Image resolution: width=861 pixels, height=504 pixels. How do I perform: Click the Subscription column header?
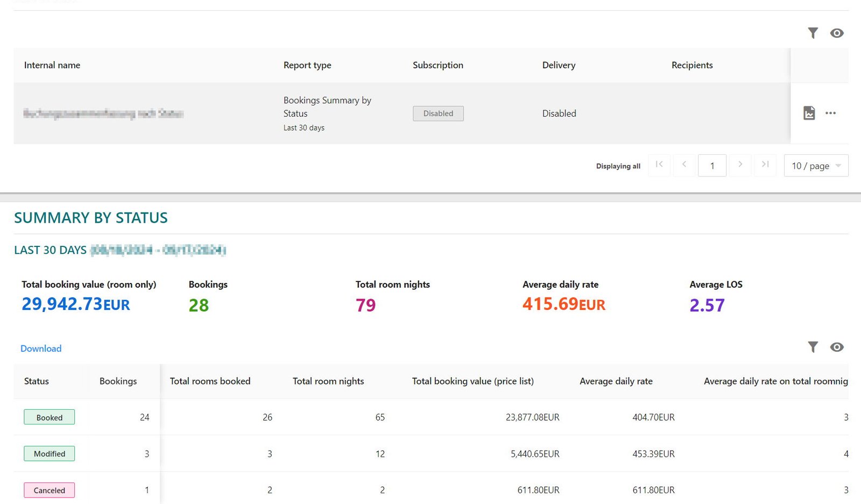[x=438, y=65]
